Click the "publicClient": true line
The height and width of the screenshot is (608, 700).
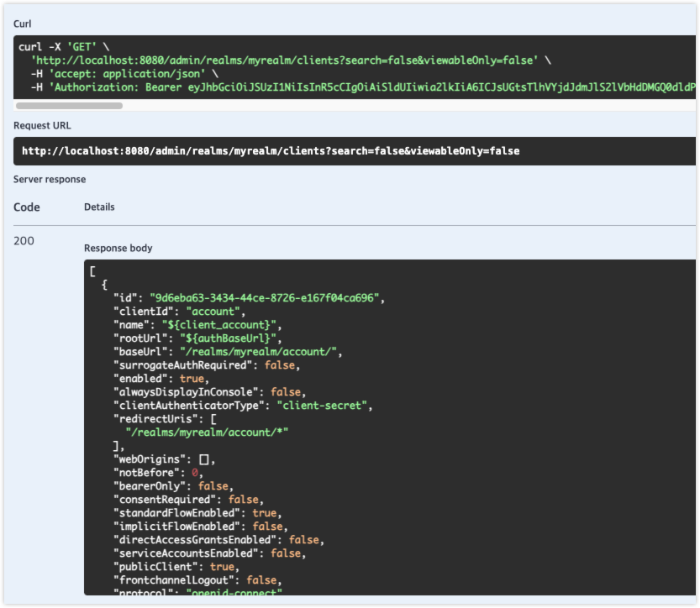pyautogui.click(x=176, y=567)
